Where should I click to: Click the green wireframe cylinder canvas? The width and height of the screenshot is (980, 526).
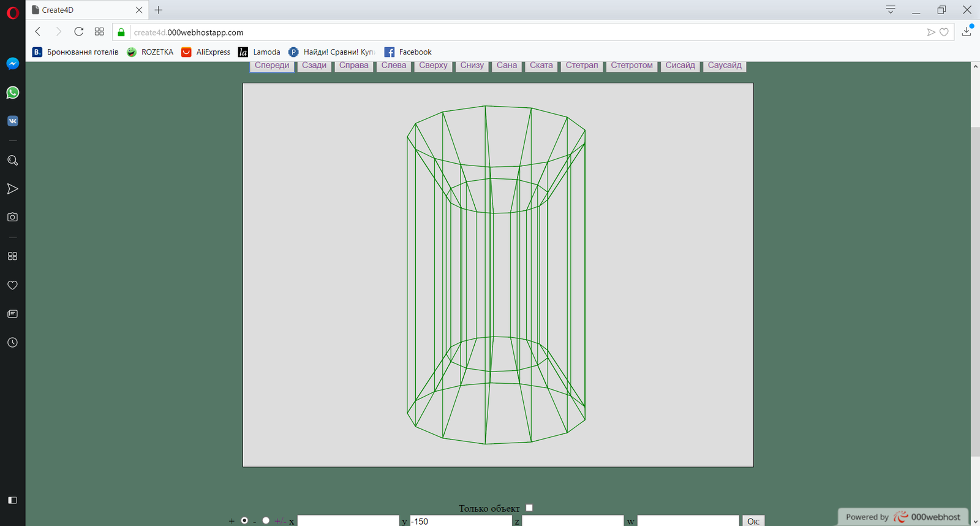click(498, 275)
